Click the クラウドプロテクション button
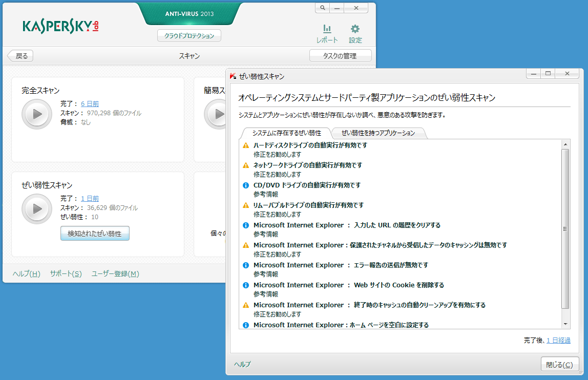 pyautogui.click(x=189, y=36)
